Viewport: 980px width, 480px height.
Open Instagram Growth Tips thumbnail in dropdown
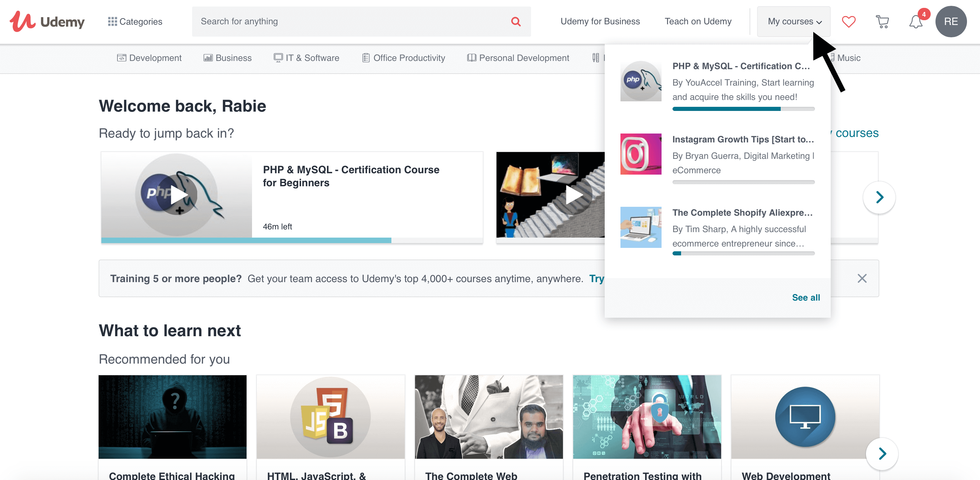point(641,154)
